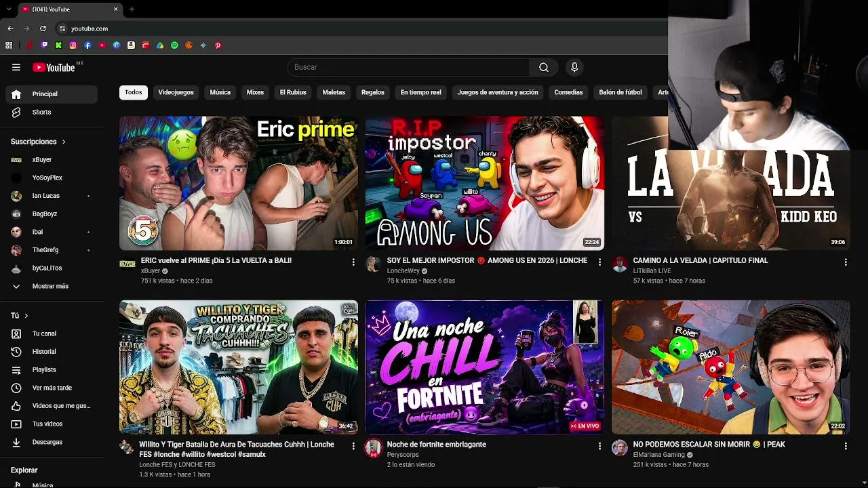
Task: Open options for CAMINO A LA VELADA video
Action: (846, 262)
